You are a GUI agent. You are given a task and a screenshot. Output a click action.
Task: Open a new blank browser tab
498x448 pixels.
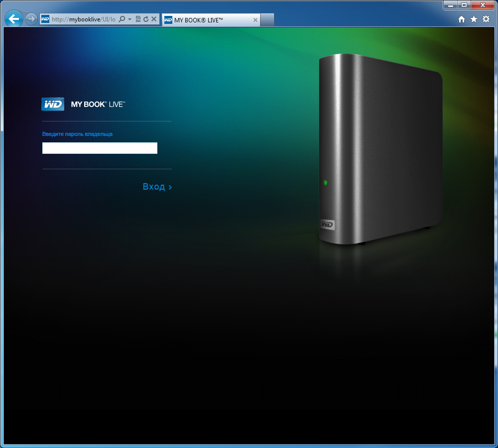pos(267,20)
